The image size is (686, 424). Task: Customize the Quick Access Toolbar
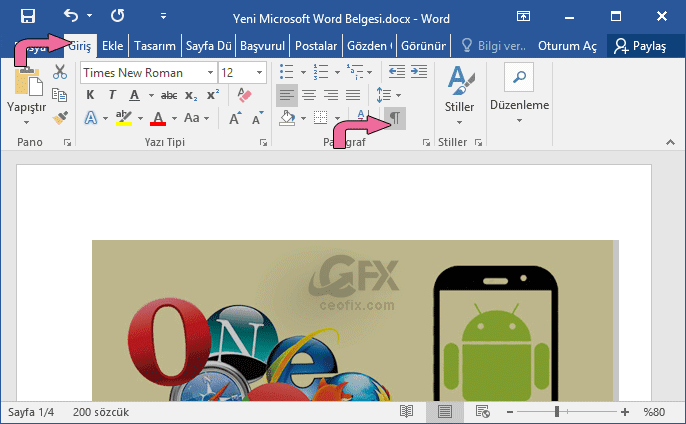point(163,16)
